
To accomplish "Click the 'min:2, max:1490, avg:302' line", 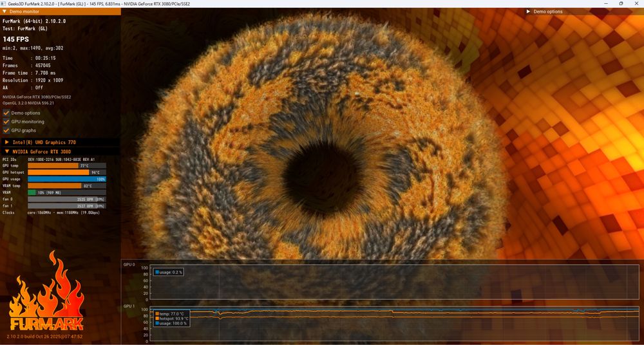I will pos(33,48).
